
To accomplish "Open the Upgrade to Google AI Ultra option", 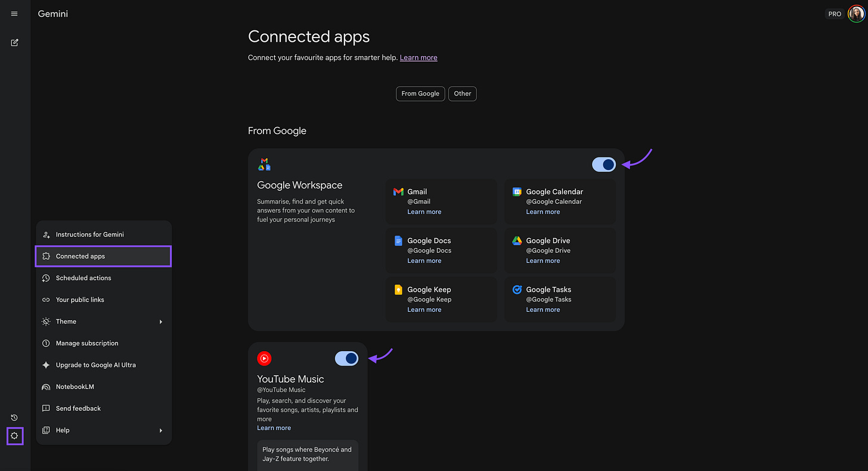I will pos(96,364).
